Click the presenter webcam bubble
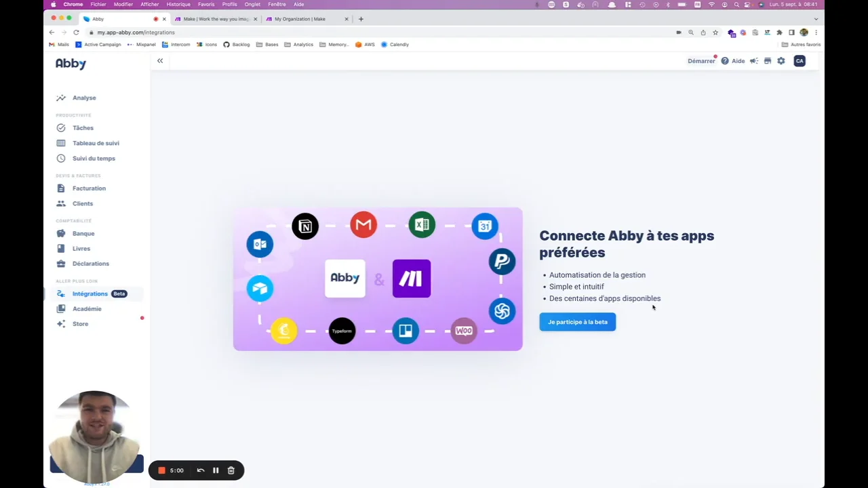 (x=96, y=436)
